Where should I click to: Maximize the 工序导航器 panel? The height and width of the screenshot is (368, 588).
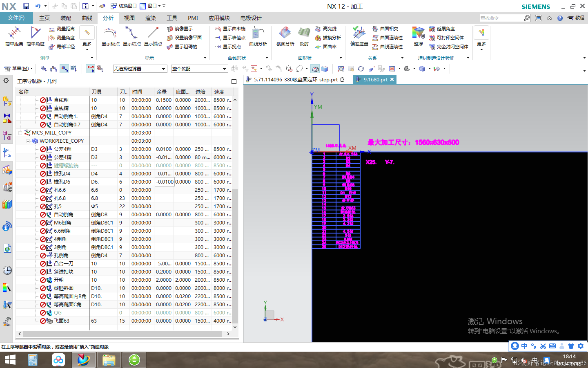(234, 81)
